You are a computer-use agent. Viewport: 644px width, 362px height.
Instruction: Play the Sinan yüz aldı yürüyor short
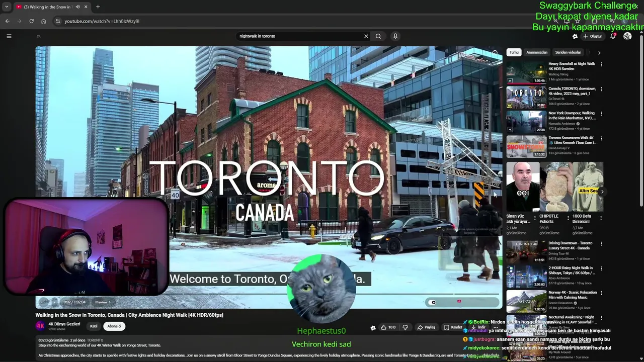tap(522, 187)
